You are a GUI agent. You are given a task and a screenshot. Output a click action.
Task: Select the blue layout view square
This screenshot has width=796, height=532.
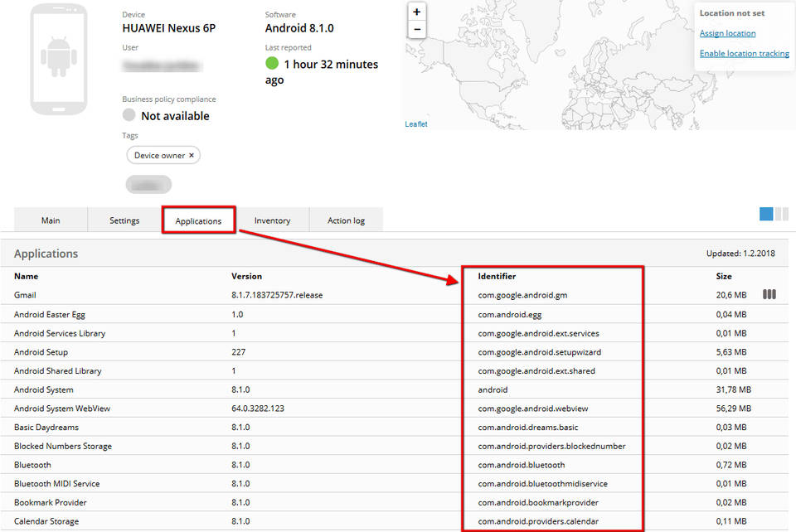point(766,214)
